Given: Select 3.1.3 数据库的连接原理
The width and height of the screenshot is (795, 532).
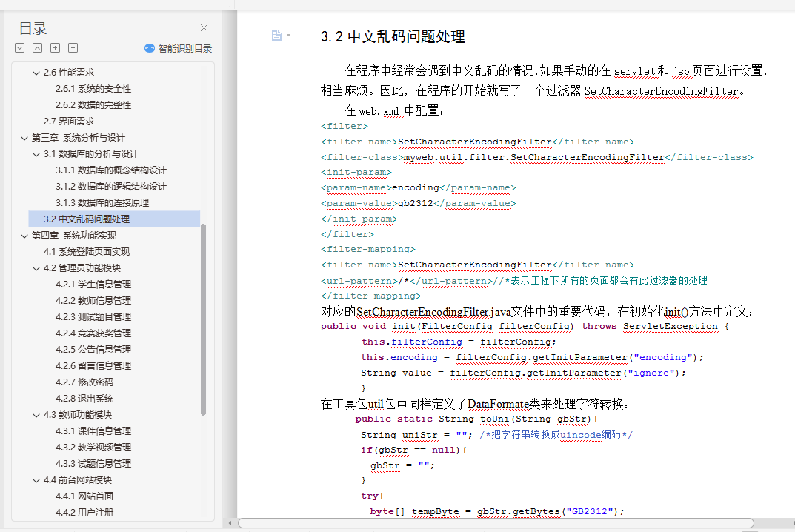Looking at the screenshot, I should [x=102, y=203].
